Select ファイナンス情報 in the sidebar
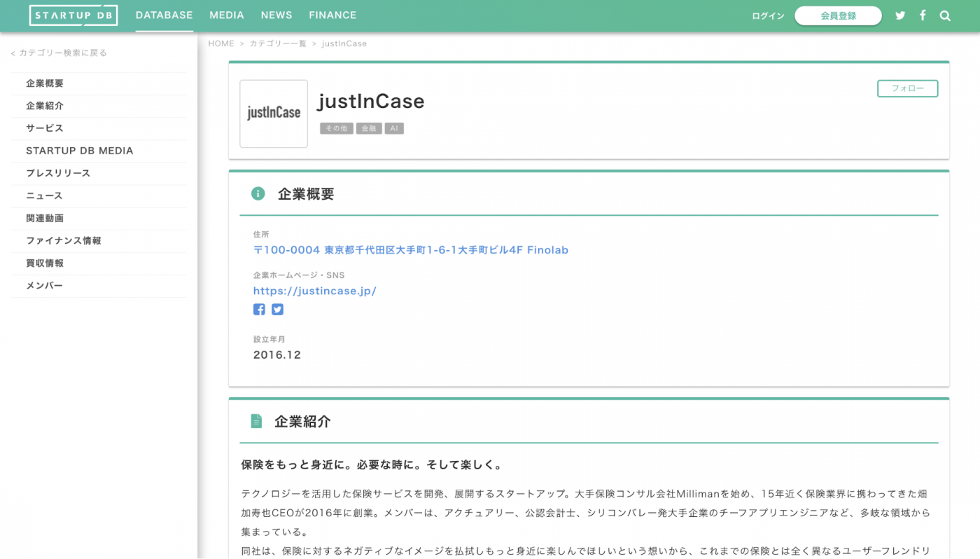This screenshot has height=559, width=980. [x=63, y=240]
